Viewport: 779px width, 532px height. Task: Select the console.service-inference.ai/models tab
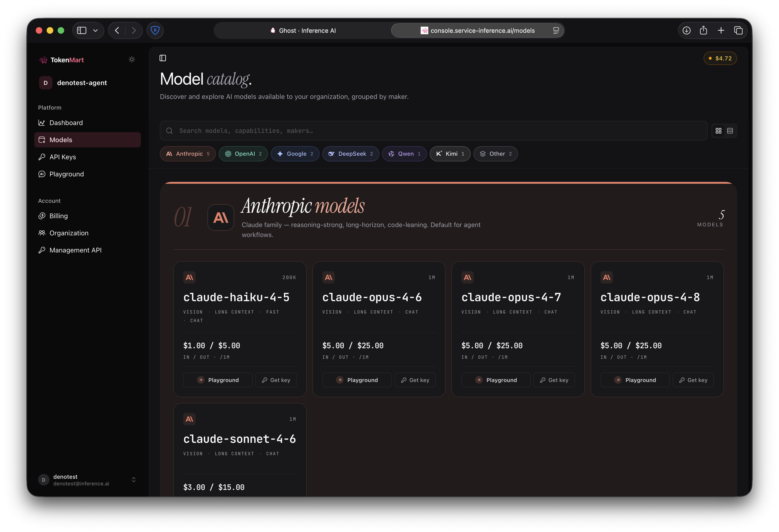[477, 30]
